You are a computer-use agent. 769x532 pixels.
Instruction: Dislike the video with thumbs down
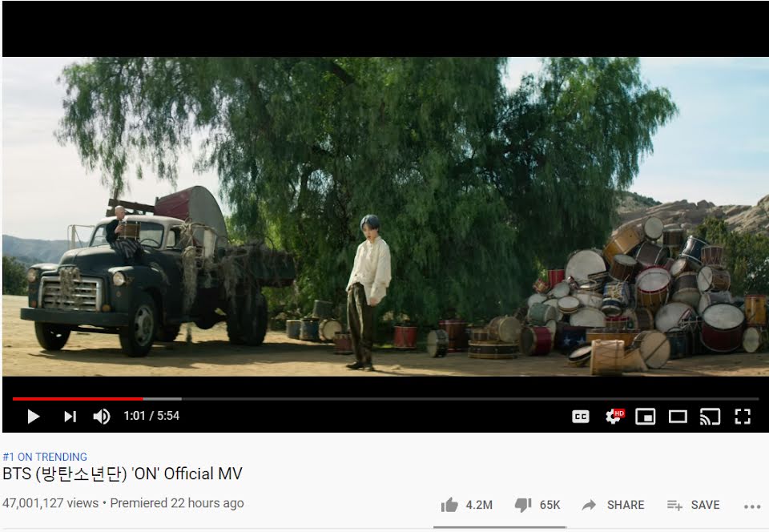523,505
